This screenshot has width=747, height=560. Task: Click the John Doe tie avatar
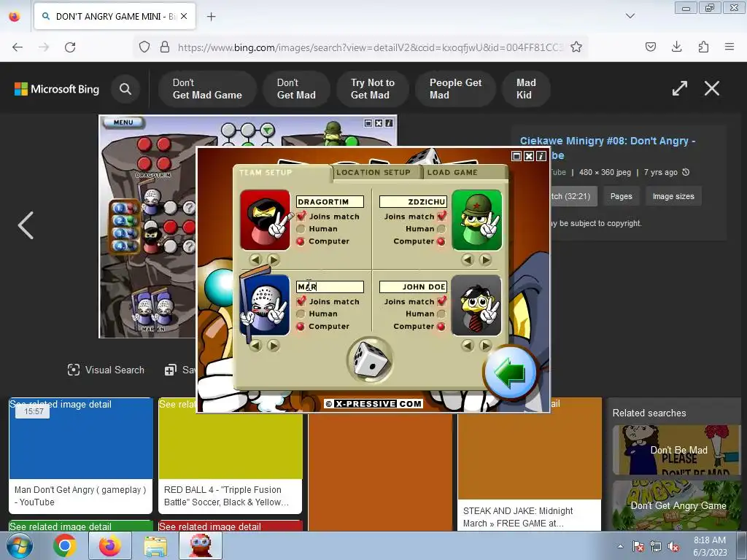click(x=476, y=306)
